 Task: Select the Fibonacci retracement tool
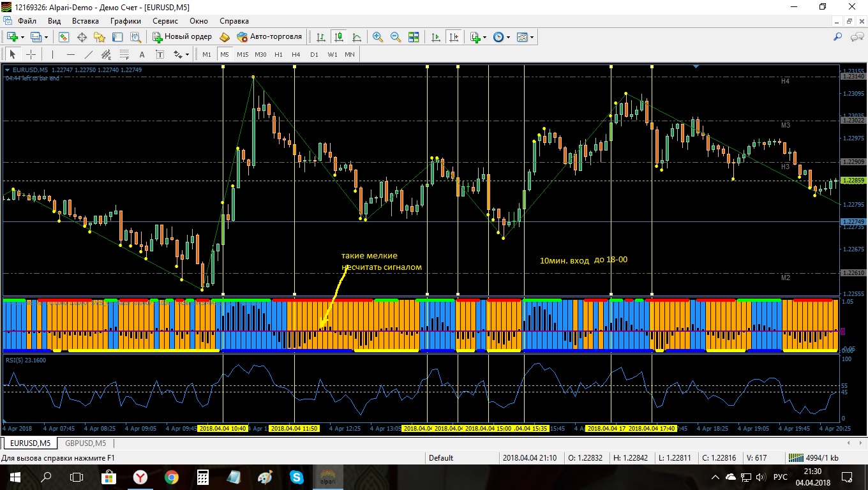coord(124,54)
